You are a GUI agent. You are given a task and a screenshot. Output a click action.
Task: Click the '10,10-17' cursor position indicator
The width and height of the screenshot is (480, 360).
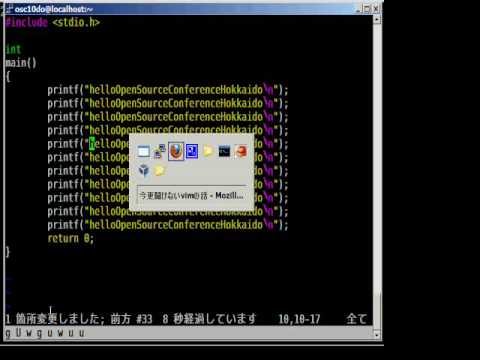click(299, 319)
